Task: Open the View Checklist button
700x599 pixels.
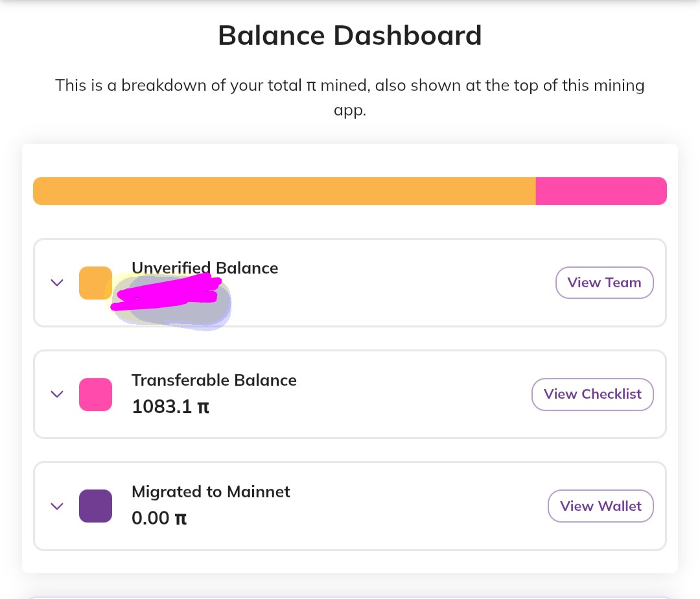Action: click(592, 394)
